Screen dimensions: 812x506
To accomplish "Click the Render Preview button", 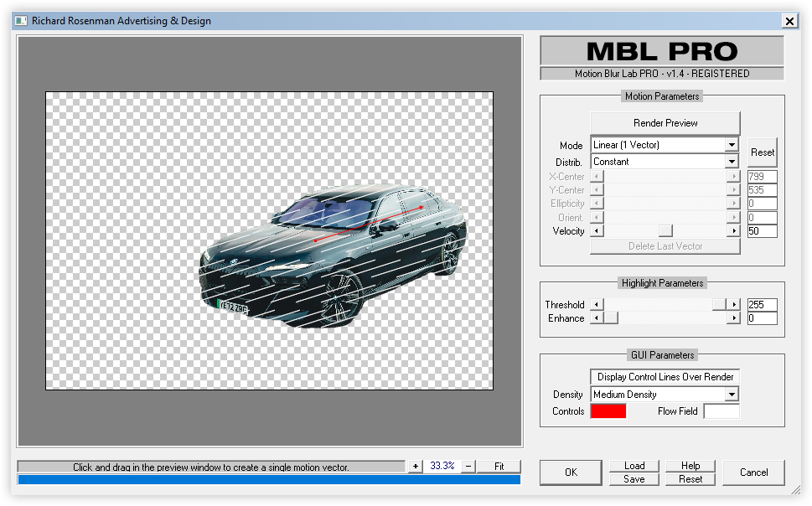I will coord(665,123).
